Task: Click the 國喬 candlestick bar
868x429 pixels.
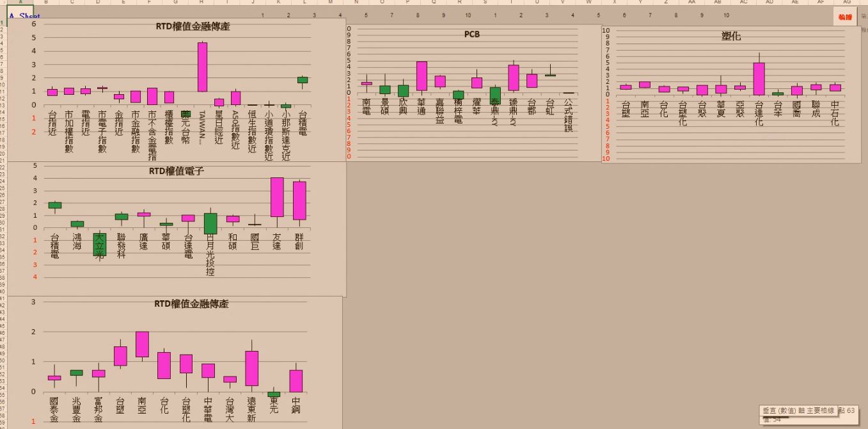Action: tap(797, 91)
